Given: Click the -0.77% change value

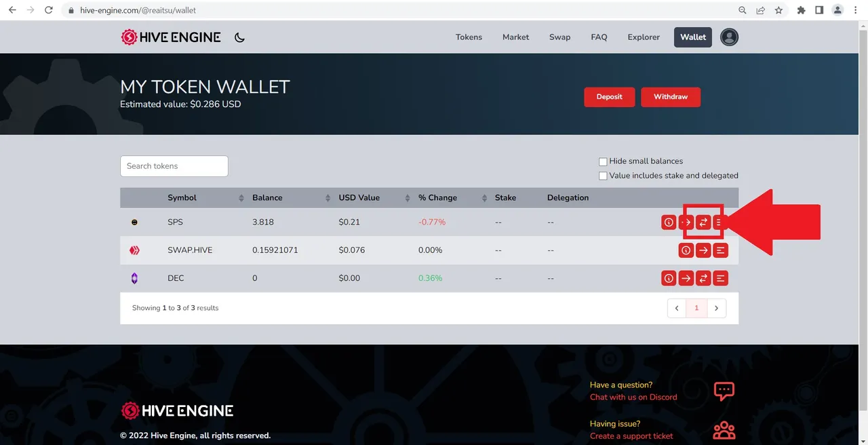Looking at the screenshot, I should coord(432,222).
